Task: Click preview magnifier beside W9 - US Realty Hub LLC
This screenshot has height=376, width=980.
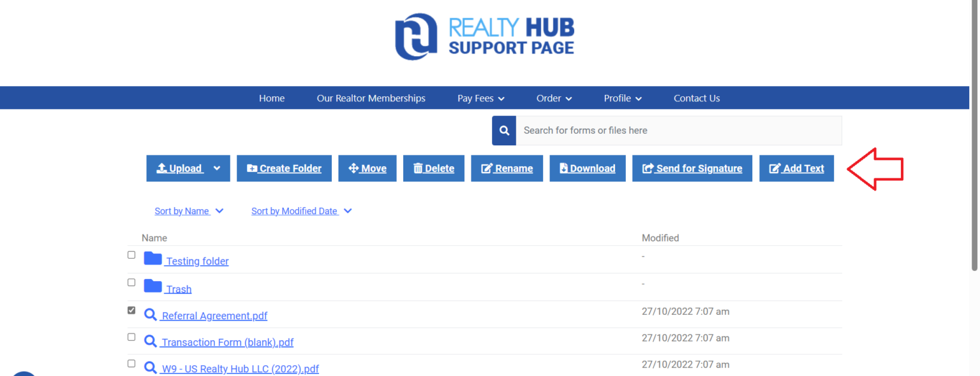Action: coord(151,368)
